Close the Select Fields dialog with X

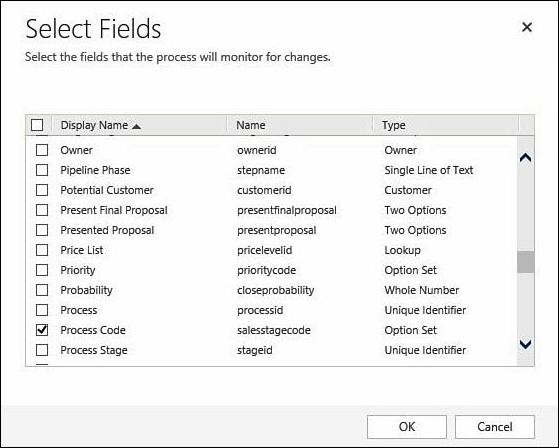(x=527, y=27)
